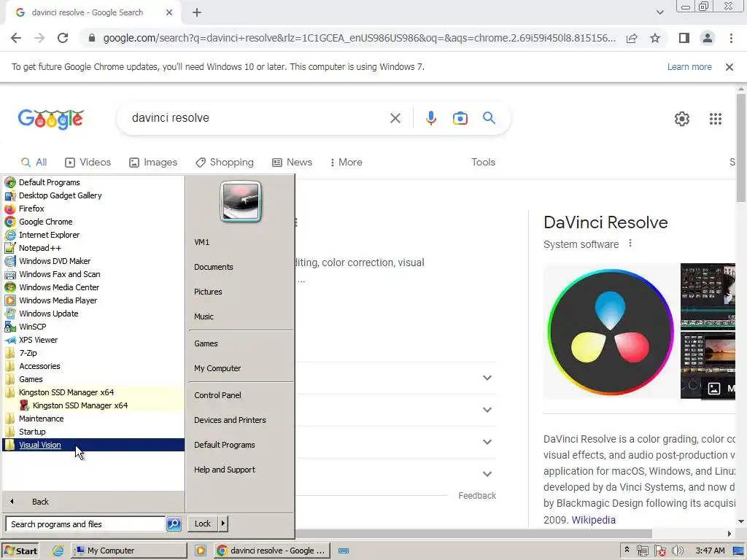The height and width of the screenshot is (560, 747).
Task: Launch Firefox from the Start menu
Action: pos(31,209)
